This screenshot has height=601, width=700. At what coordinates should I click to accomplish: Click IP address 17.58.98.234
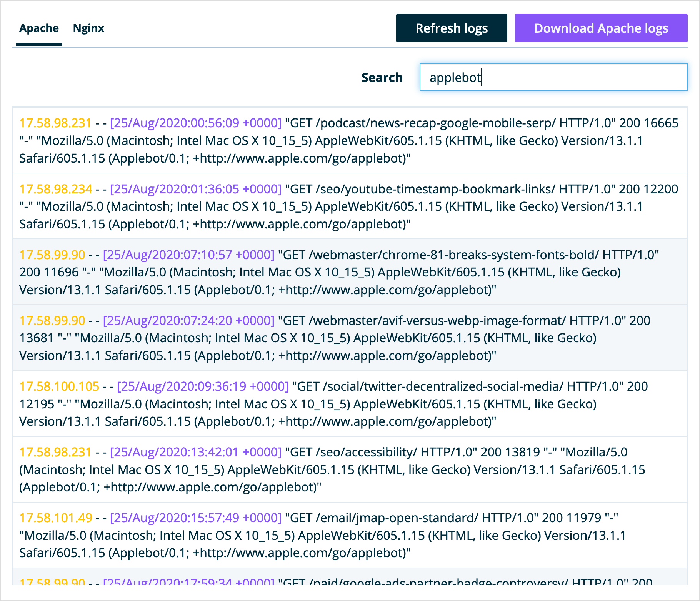pos(56,189)
